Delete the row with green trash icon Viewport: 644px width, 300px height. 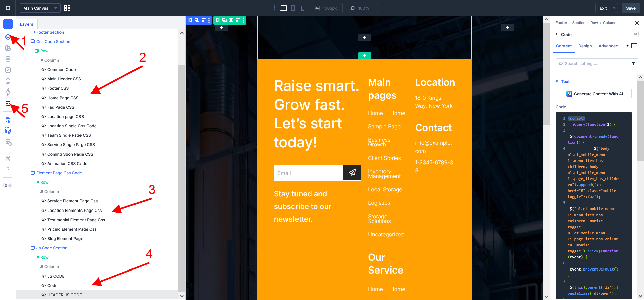(x=238, y=20)
